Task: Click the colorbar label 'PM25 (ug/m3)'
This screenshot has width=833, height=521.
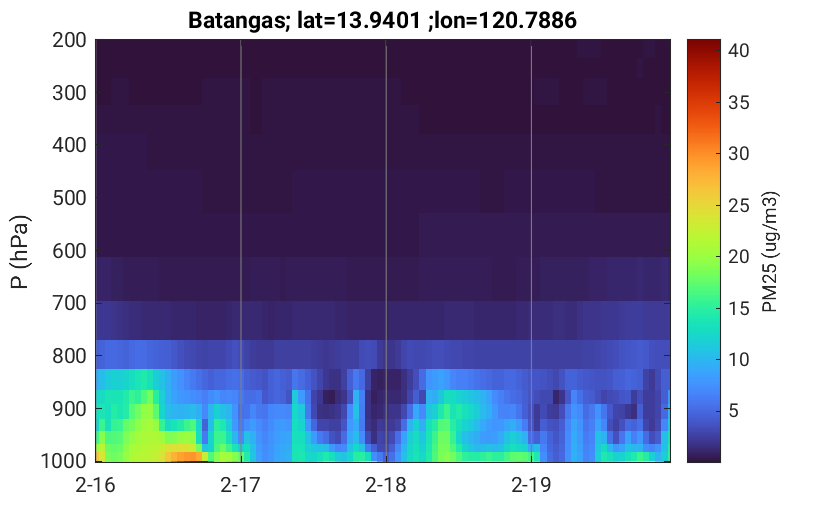Action: tap(770, 252)
